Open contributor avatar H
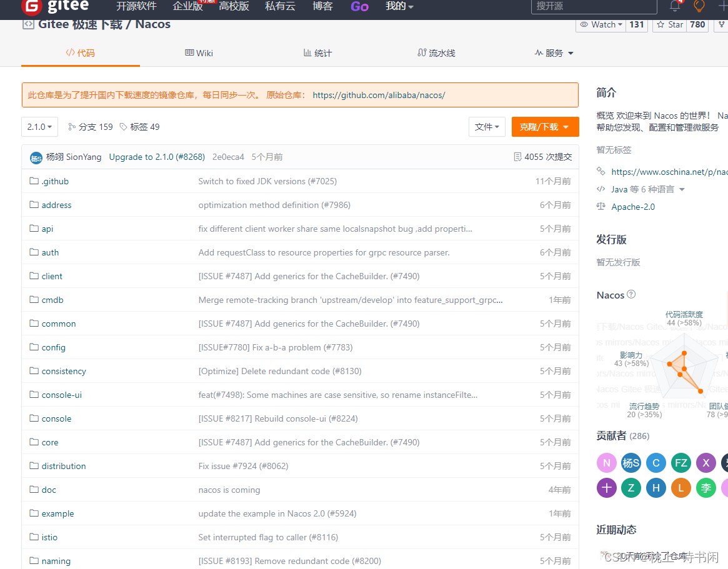Image resolution: width=728 pixels, height=569 pixels. pyautogui.click(x=656, y=488)
